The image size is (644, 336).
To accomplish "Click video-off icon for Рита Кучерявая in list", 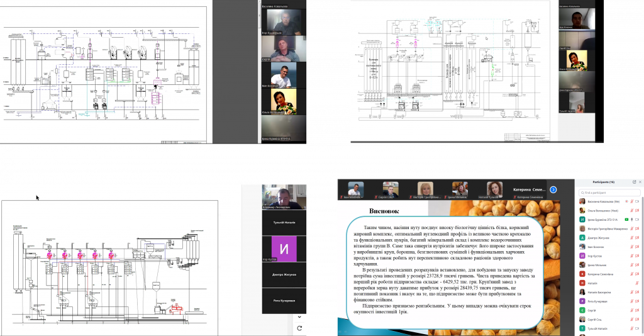I will (637, 301).
